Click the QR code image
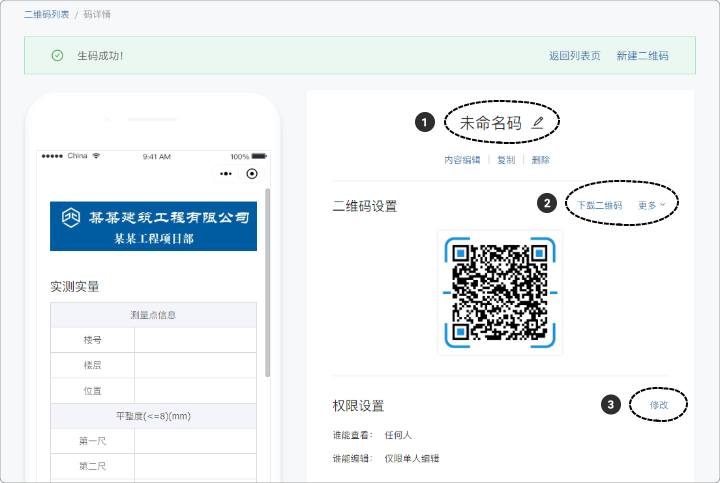Viewport: 720px width, 483px height. pyautogui.click(x=500, y=292)
